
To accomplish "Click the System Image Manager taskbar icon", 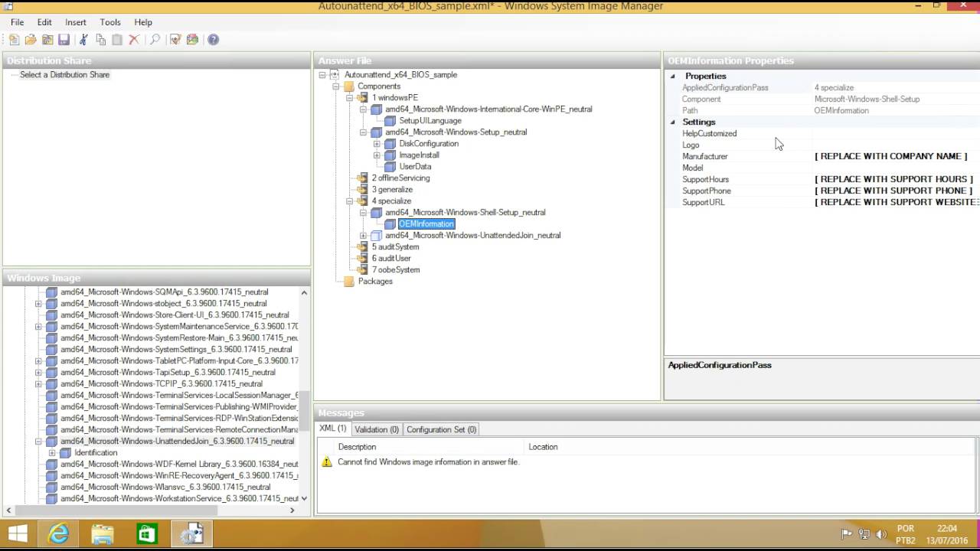I will [x=191, y=533].
